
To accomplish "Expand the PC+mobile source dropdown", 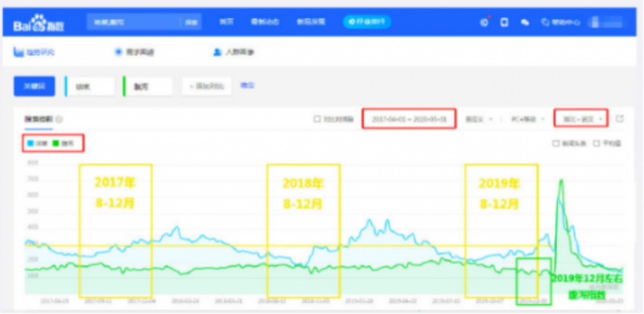I will 528,119.
